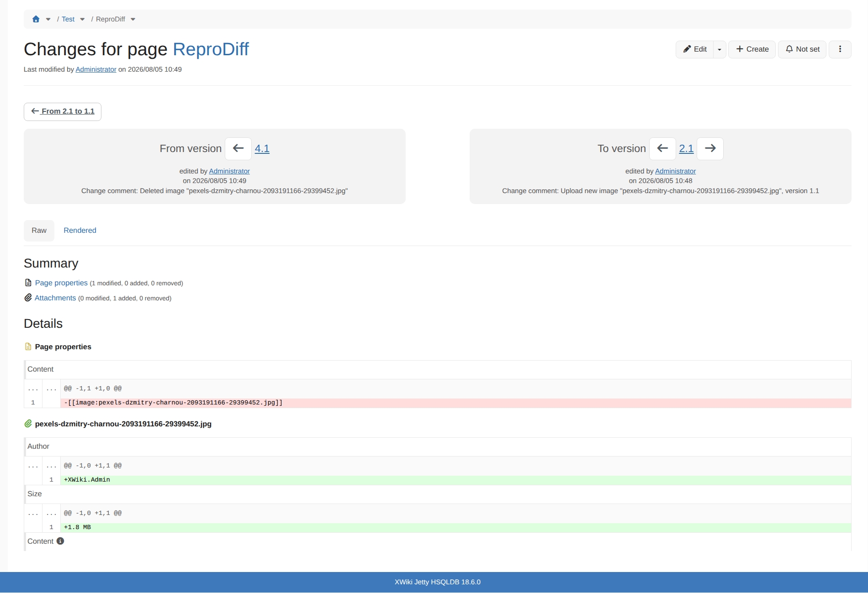The image size is (868, 593).
Task: Click the Size property label
Action: tap(35, 494)
